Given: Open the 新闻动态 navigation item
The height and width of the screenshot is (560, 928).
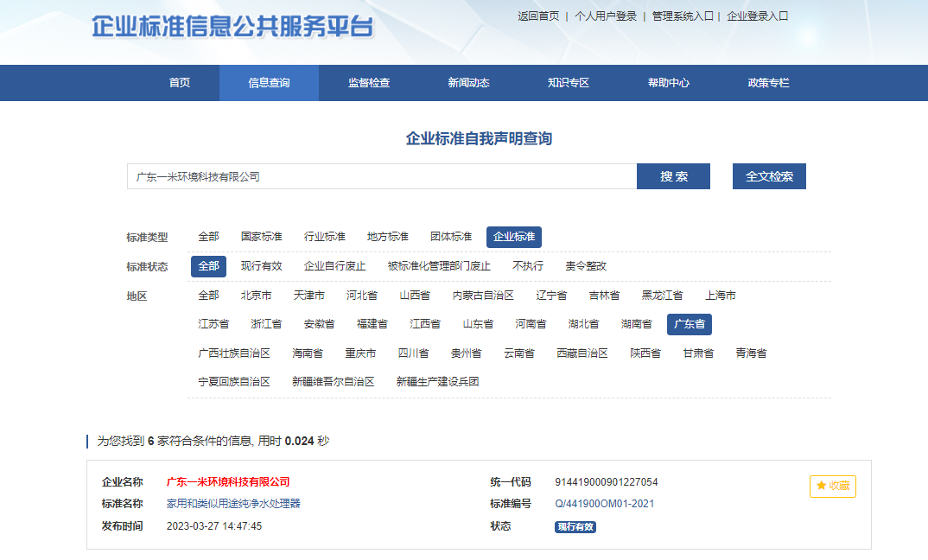Looking at the screenshot, I should pyautogui.click(x=468, y=83).
